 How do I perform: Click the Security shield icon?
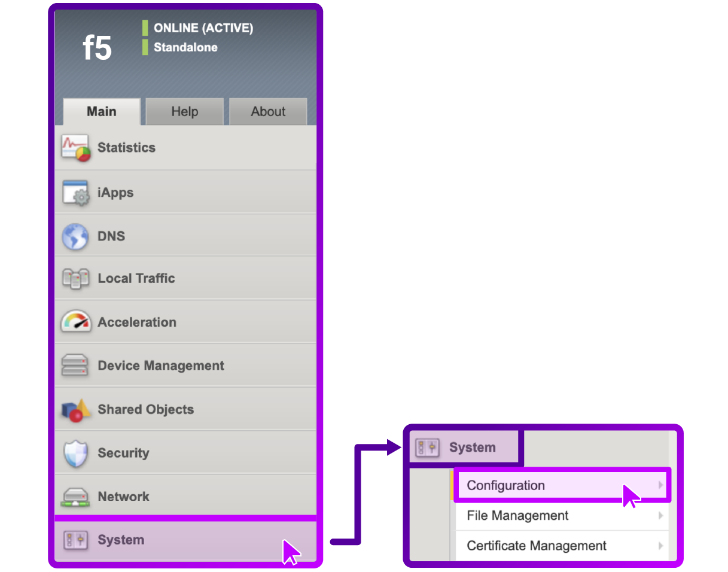pyautogui.click(x=76, y=454)
